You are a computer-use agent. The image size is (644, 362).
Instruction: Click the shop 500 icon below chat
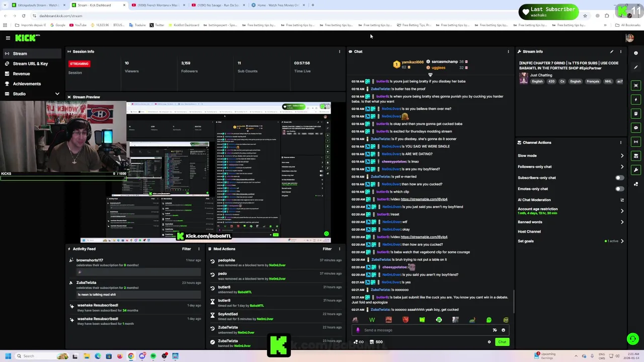click(376, 342)
